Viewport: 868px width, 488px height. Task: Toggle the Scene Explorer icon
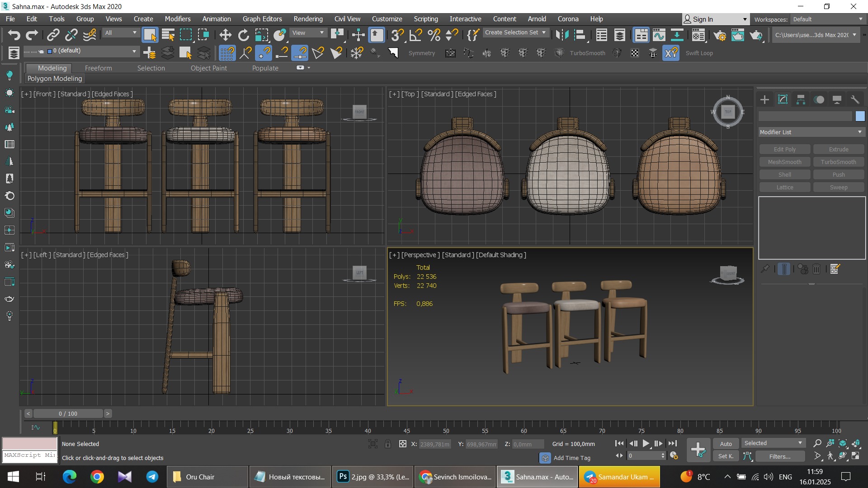(602, 35)
